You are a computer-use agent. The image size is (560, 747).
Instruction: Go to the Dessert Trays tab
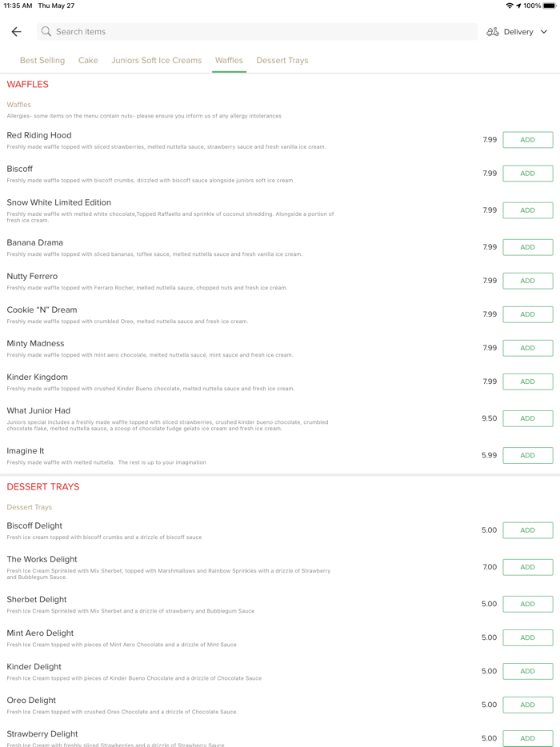(282, 61)
